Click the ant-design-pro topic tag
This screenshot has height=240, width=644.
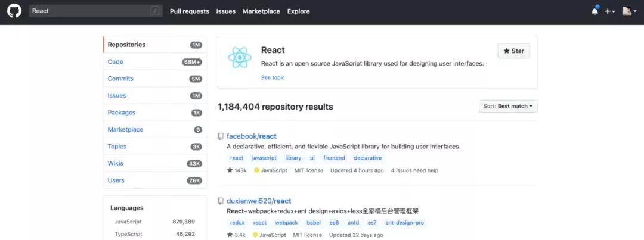[x=404, y=223]
